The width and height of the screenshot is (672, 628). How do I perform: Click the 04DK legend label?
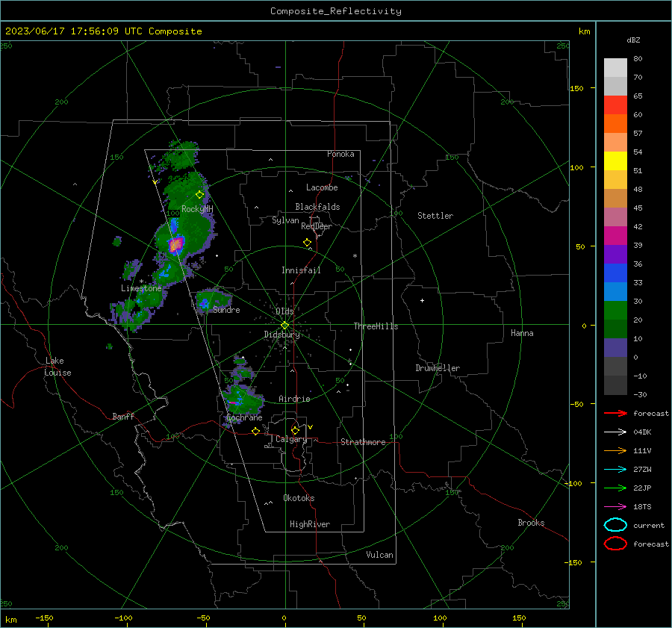coord(642,432)
